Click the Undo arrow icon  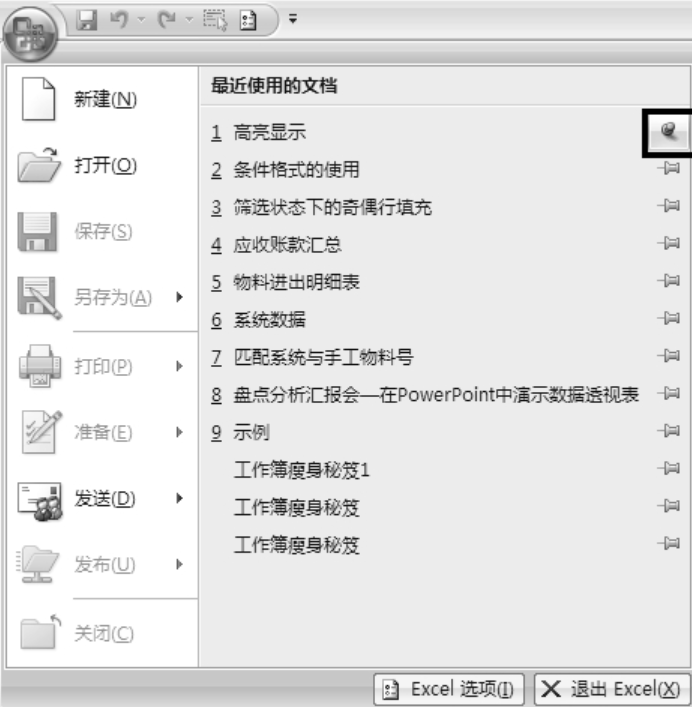119,20
